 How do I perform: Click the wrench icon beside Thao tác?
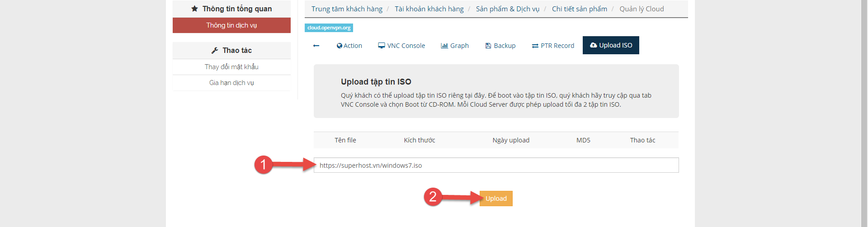tap(215, 51)
